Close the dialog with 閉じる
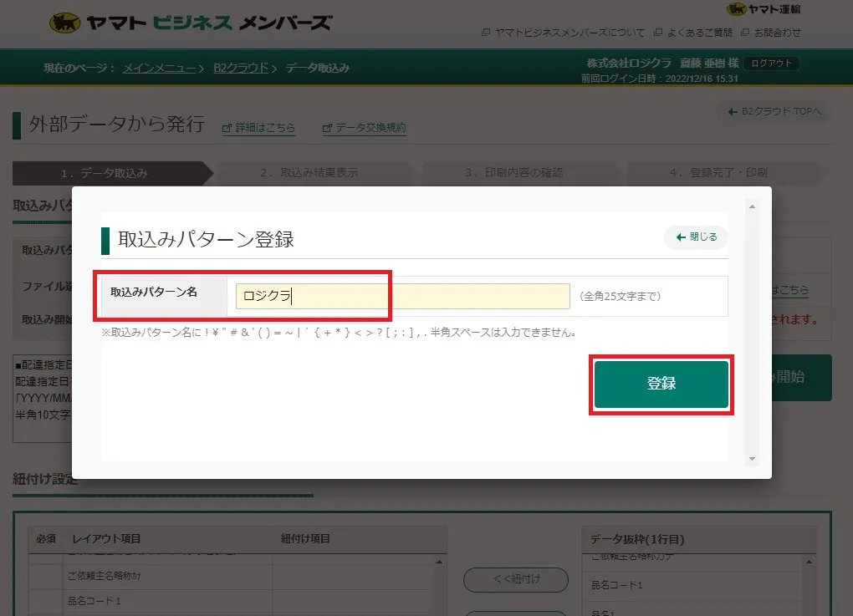 [696, 237]
